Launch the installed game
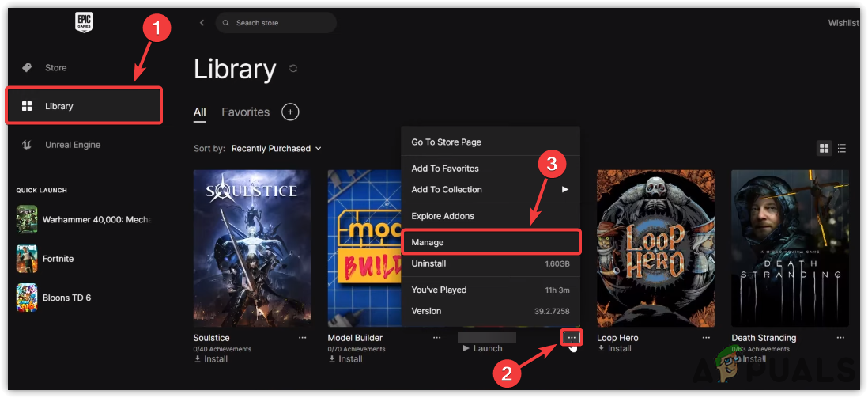This screenshot has height=398, width=868. click(x=482, y=348)
